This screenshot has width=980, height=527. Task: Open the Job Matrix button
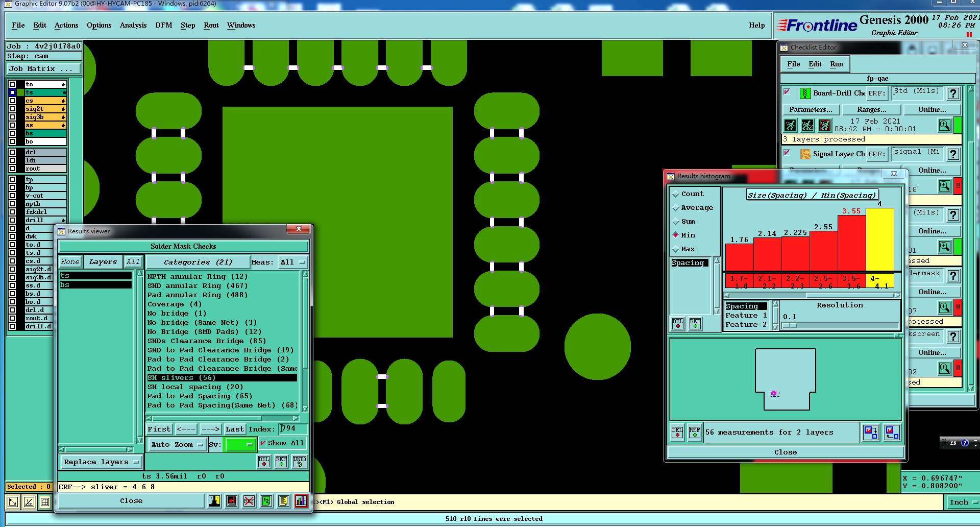(44, 69)
